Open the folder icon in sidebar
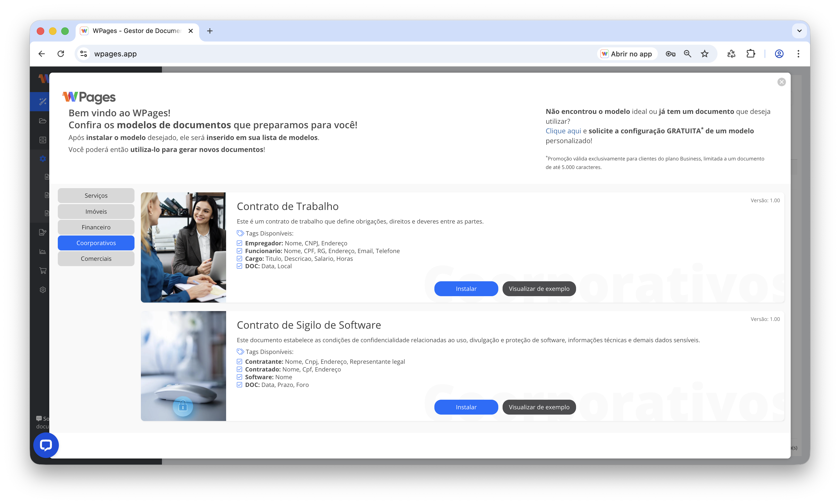Image resolution: width=840 pixels, height=504 pixels. [x=42, y=121]
